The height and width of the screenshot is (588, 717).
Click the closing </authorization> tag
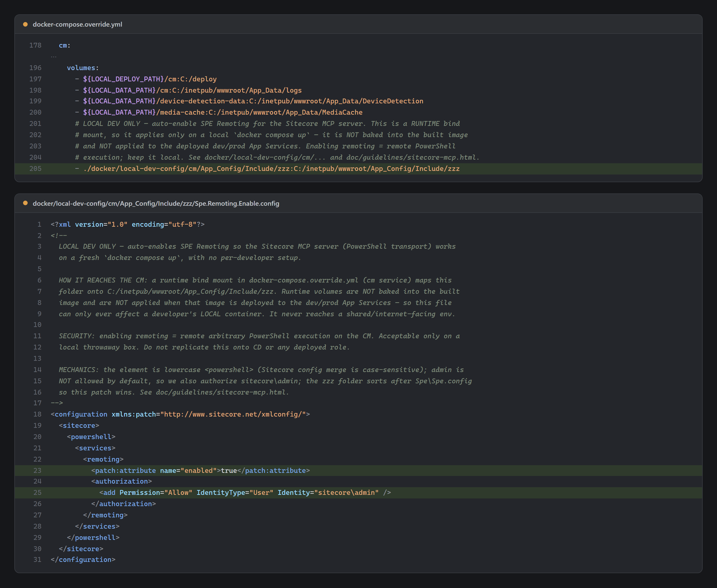click(x=124, y=504)
